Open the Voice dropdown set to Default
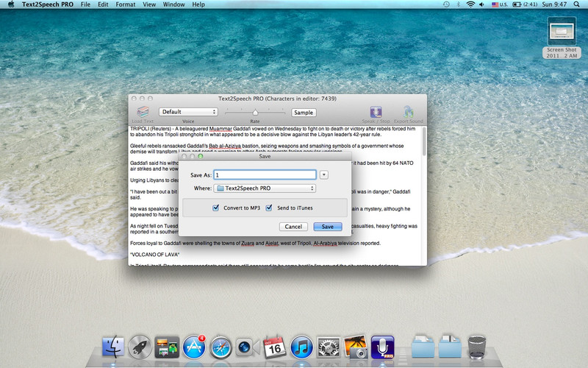 tap(189, 112)
